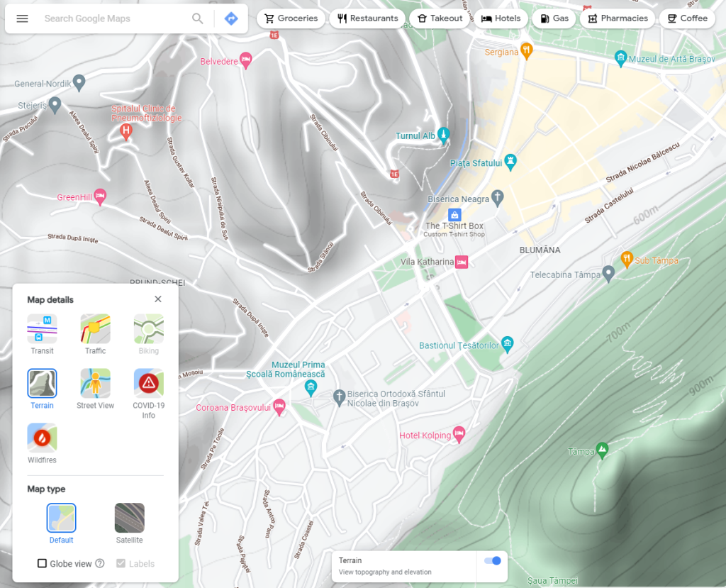Filter by Restaurants category
Image resolution: width=726 pixels, height=588 pixels.
368,18
